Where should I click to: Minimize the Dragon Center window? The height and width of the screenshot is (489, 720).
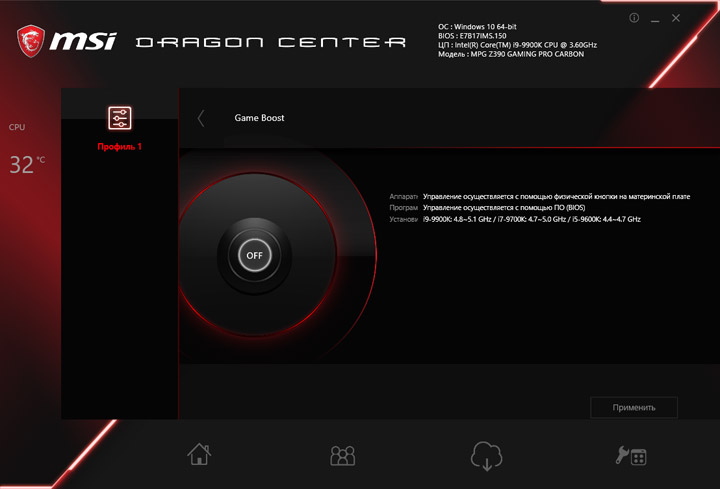[x=655, y=19]
